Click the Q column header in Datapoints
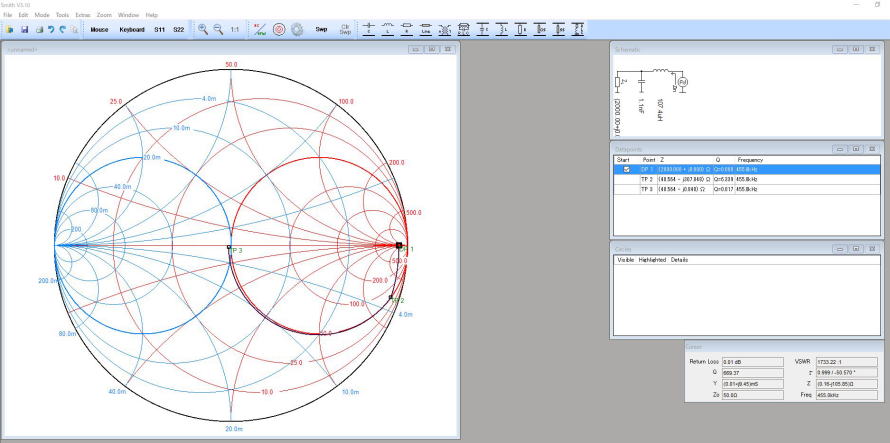The height and width of the screenshot is (443, 890). [x=717, y=160]
